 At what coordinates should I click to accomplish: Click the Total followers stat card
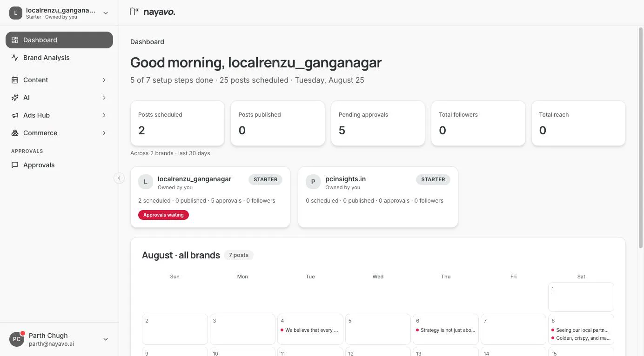click(x=478, y=123)
